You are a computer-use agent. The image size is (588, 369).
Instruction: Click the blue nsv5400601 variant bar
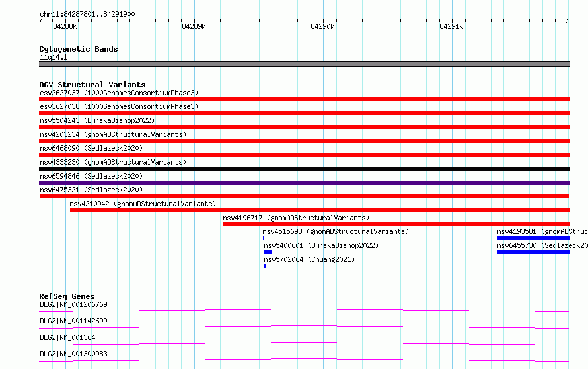[x=268, y=252]
